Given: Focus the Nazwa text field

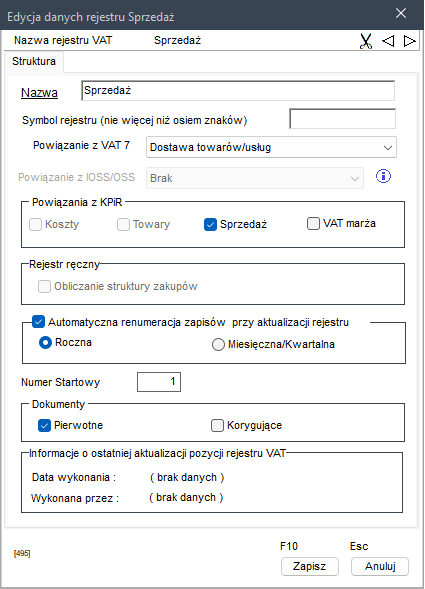Looking at the screenshot, I should coord(238,91).
